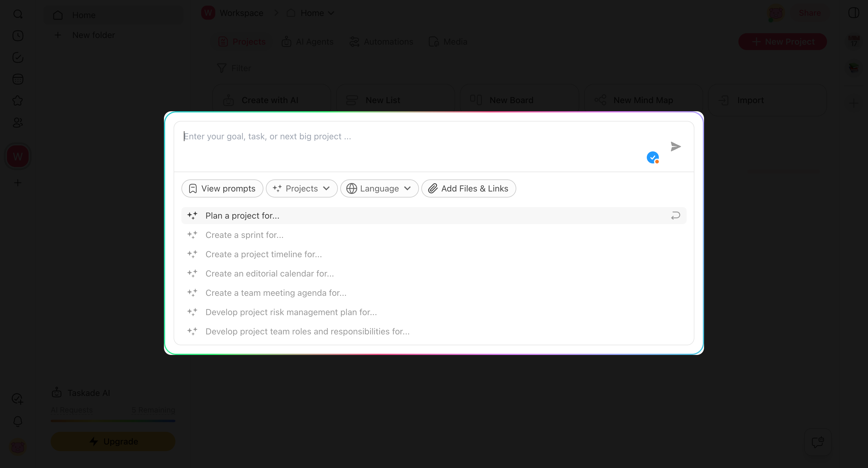Select 'Develop project risk management plan for...'
This screenshot has height=468, width=868.
[x=434, y=312]
